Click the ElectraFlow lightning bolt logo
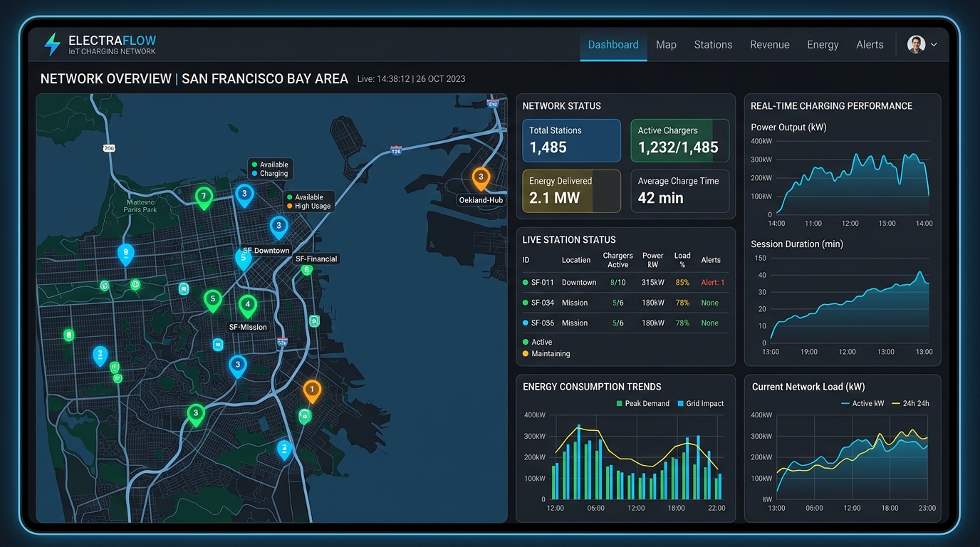 [x=52, y=44]
